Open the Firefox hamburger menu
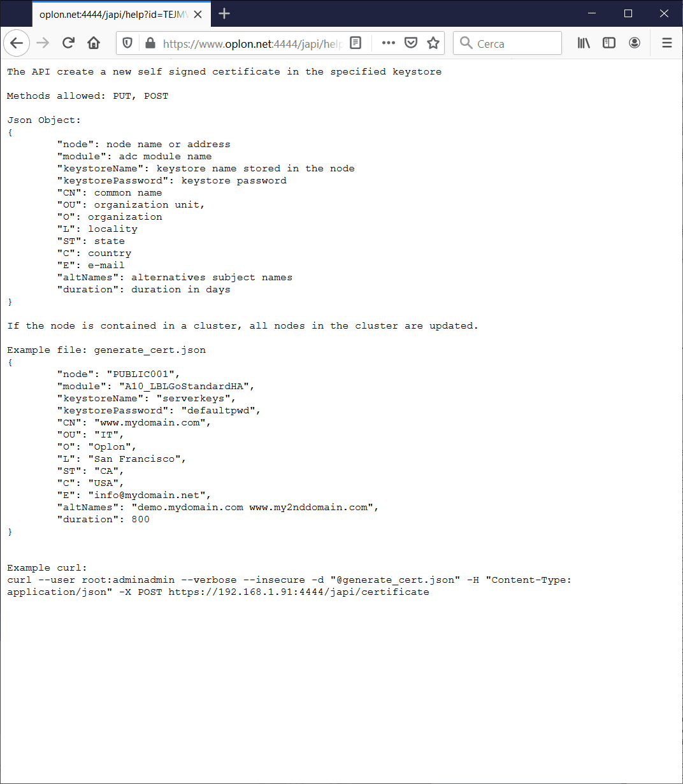 click(667, 43)
